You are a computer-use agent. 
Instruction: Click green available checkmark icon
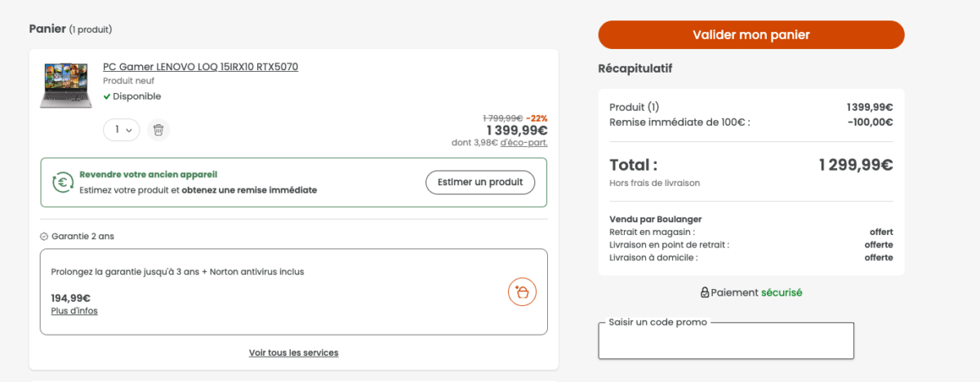tap(107, 96)
